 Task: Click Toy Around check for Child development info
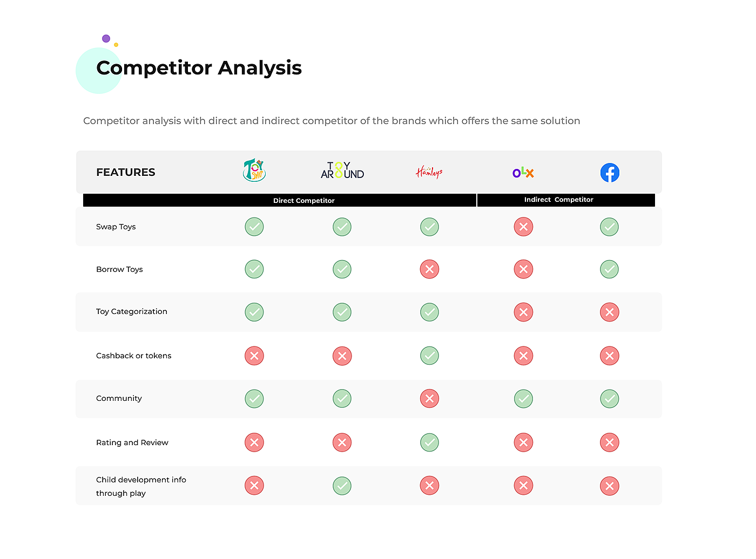pos(342,486)
